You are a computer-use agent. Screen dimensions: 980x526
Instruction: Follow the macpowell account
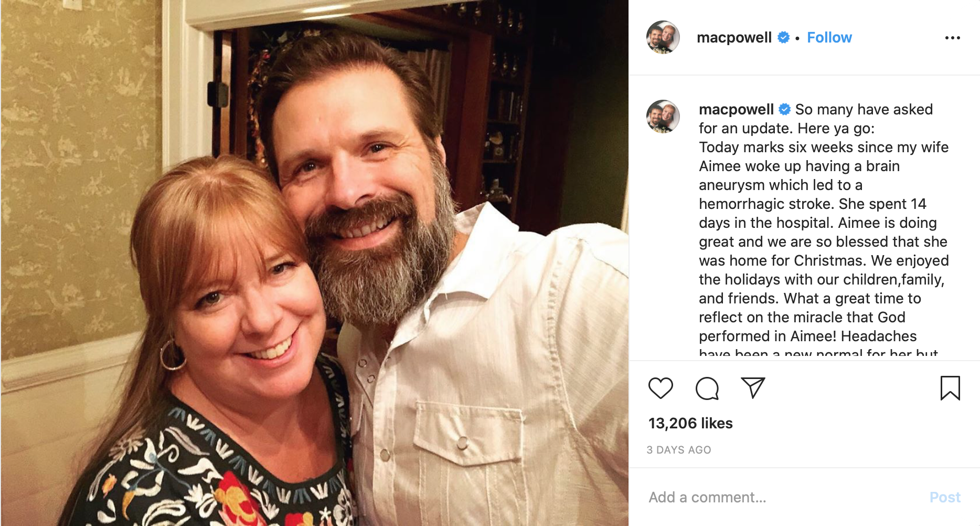pos(829,38)
